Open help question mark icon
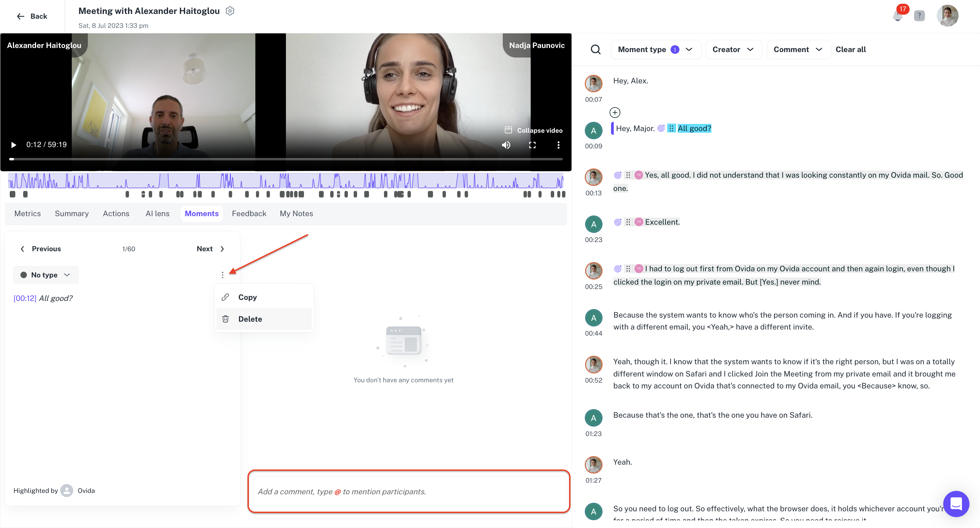 (919, 16)
